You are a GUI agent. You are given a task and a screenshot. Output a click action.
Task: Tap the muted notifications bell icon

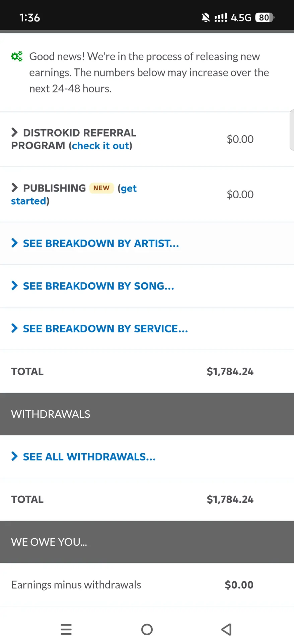coord(206,17)
